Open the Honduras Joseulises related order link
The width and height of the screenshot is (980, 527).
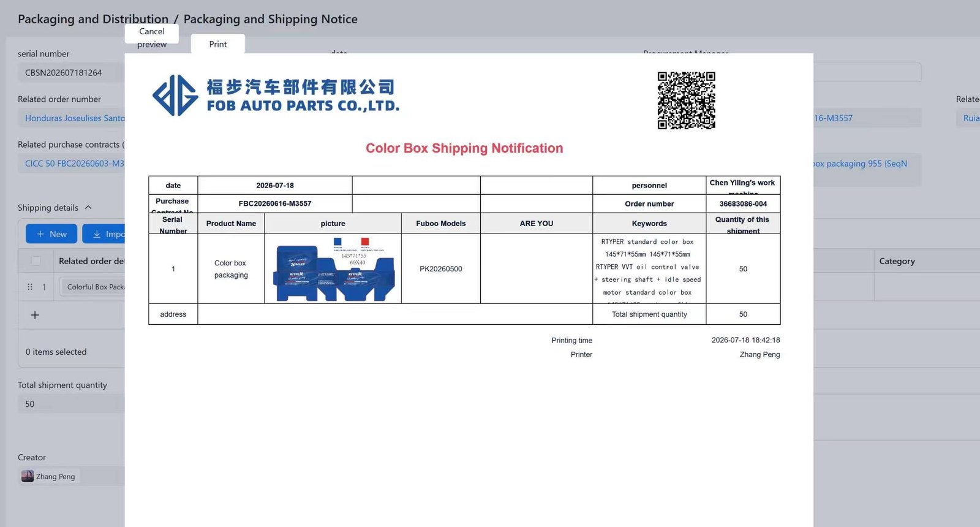coord(75,118)
